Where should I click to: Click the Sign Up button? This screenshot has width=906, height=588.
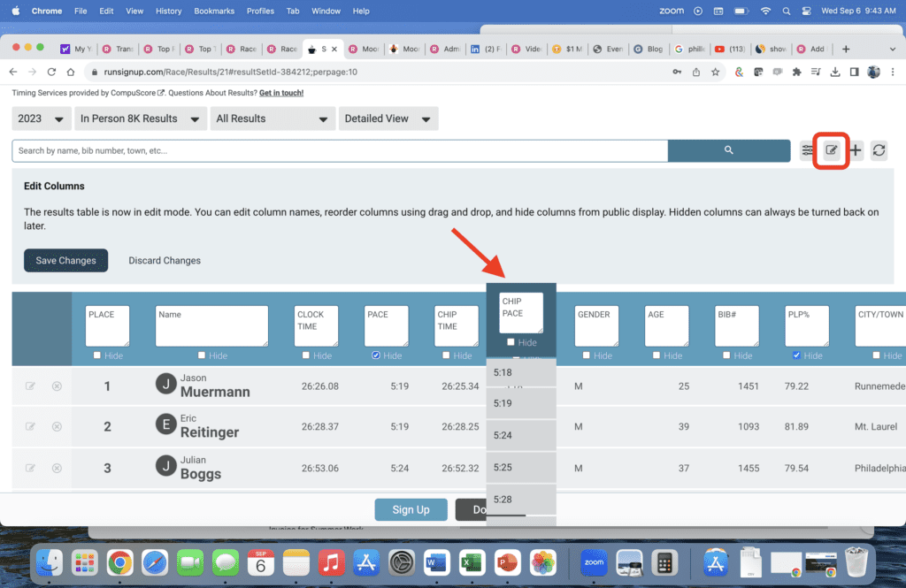point(411,509)
